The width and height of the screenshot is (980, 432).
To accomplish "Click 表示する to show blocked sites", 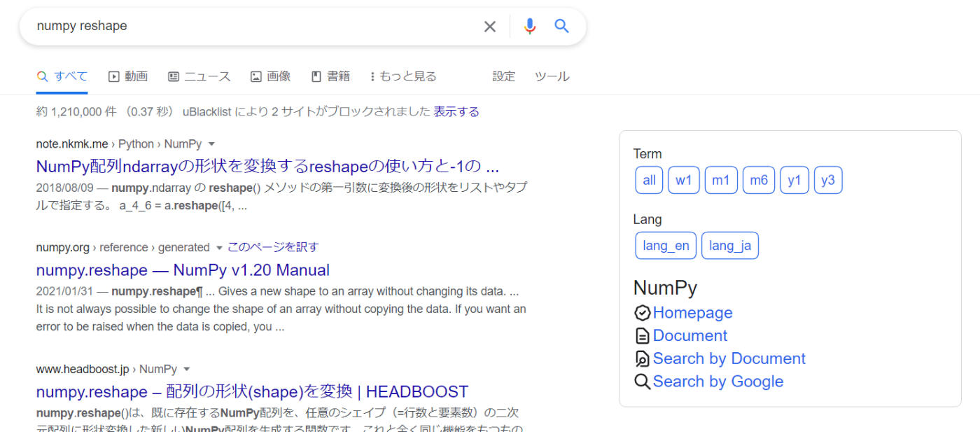I will pos(456,112).
